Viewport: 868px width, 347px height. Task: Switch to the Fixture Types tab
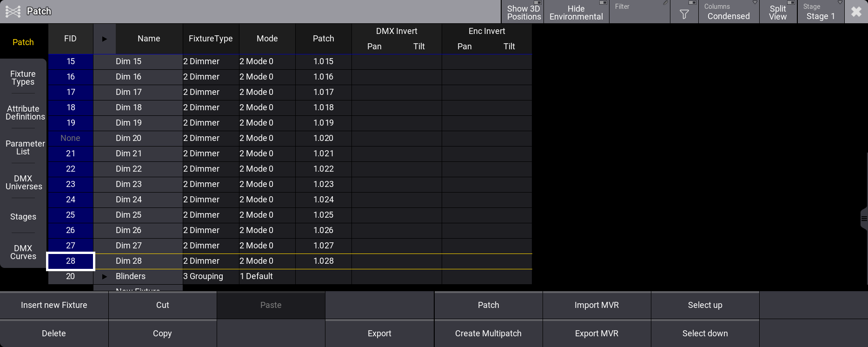[23, 78]
